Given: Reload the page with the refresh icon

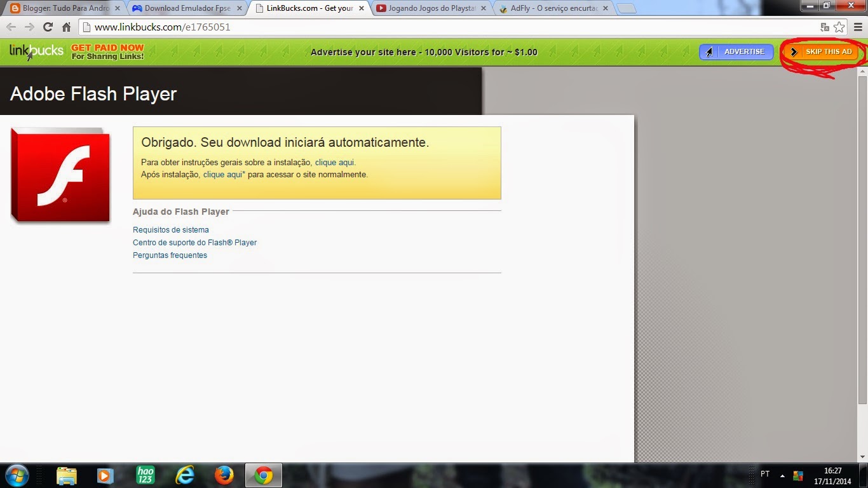Looking at the screenshot, I should coord(48,27).
